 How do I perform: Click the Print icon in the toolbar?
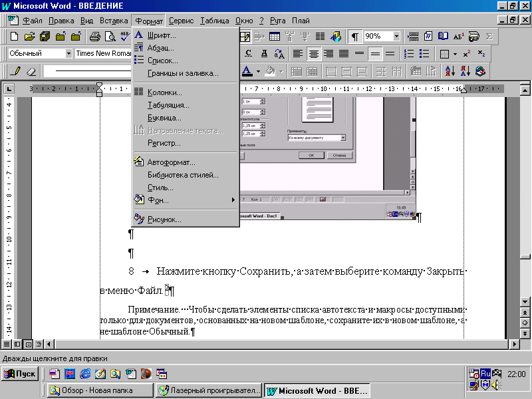click(94, 37)
